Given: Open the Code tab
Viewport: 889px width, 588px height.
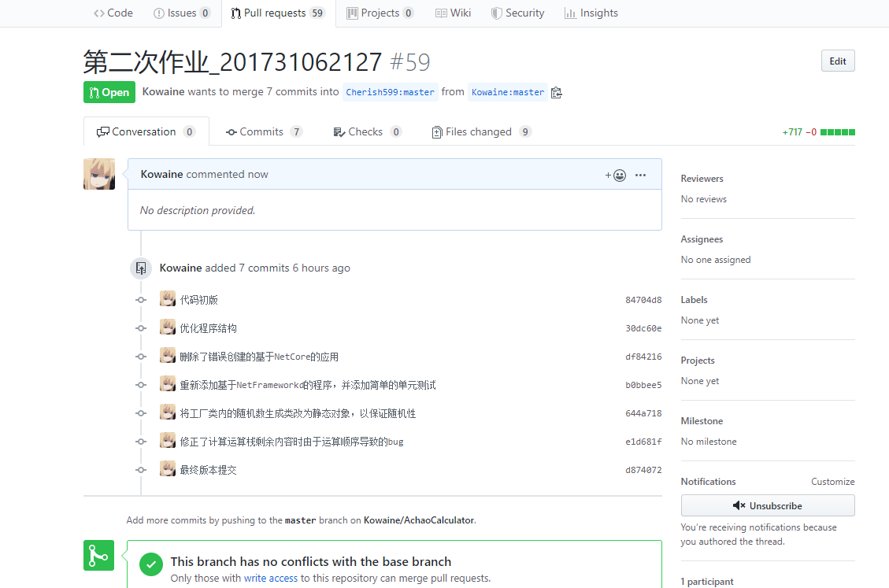Looking at the screenshot, I should pyautogui.click(x=113, y=13).
